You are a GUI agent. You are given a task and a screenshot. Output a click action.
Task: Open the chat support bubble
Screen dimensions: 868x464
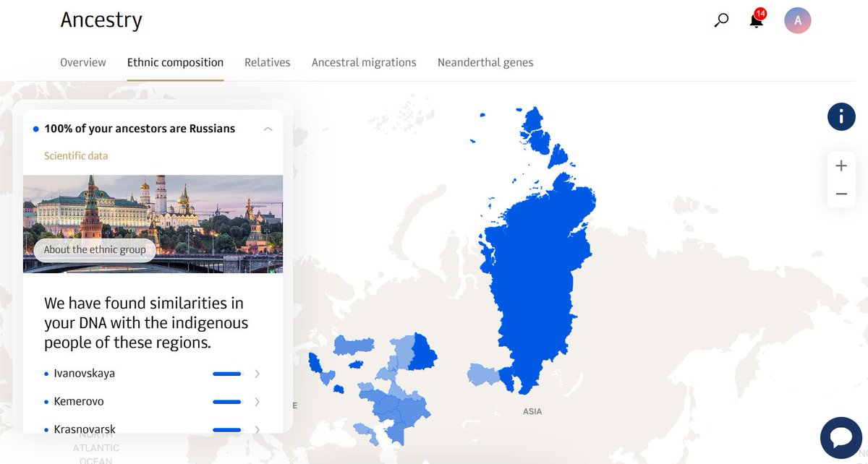[x=841, y=438]
